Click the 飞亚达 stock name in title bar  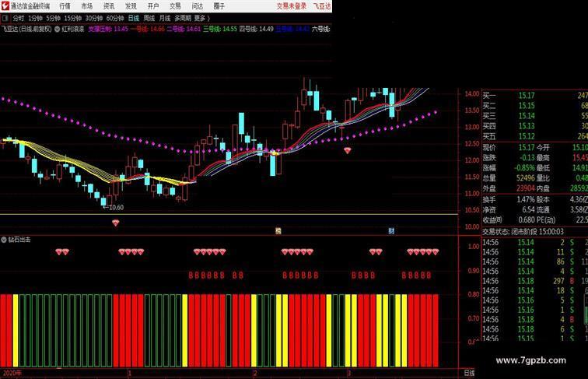pyautogui.click(x=322, y=6)
